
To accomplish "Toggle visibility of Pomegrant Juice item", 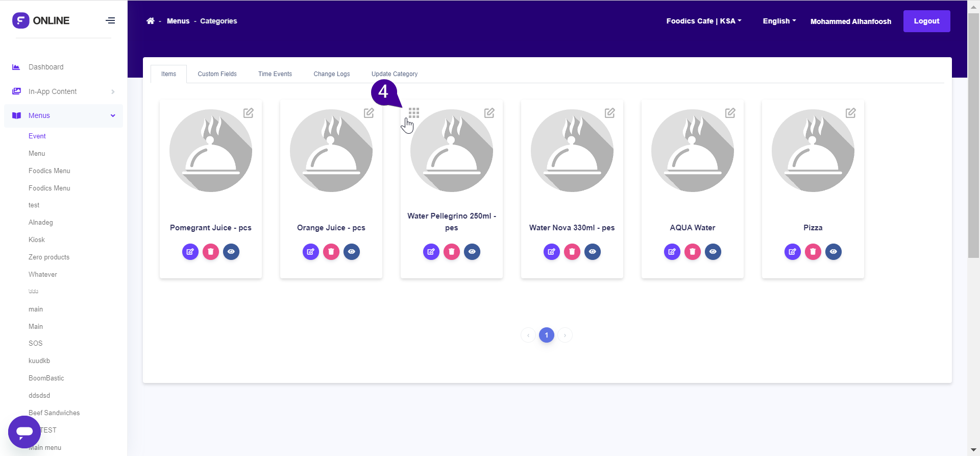I will (x=231, y=252).
